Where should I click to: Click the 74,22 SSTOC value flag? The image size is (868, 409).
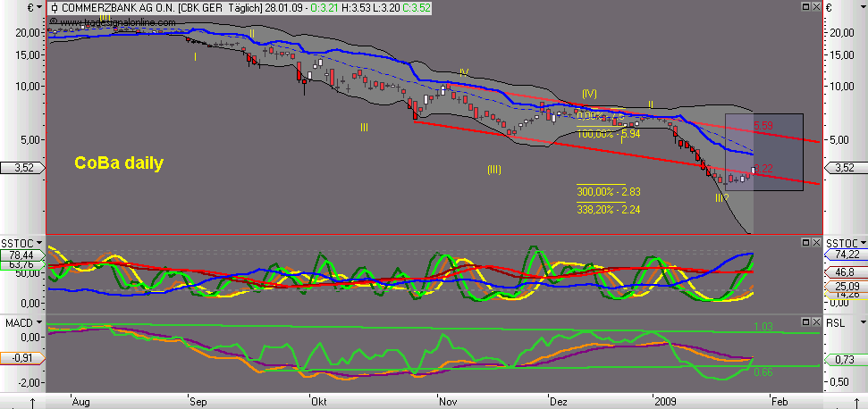tap(846, 255)
